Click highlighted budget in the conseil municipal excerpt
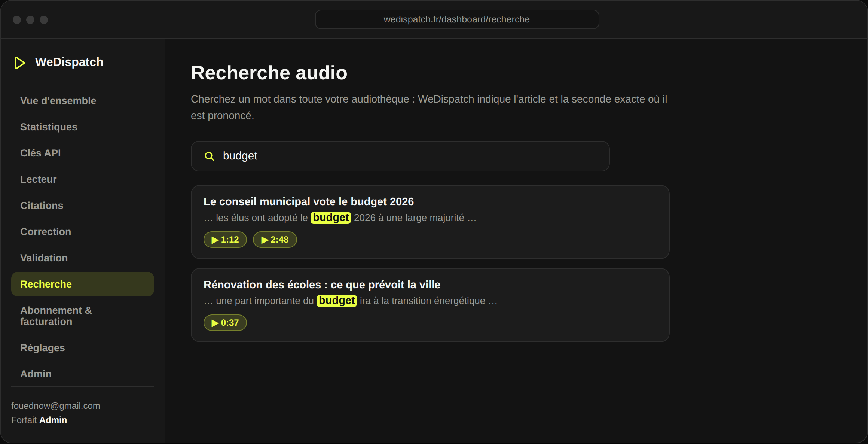 pos(331,218)
